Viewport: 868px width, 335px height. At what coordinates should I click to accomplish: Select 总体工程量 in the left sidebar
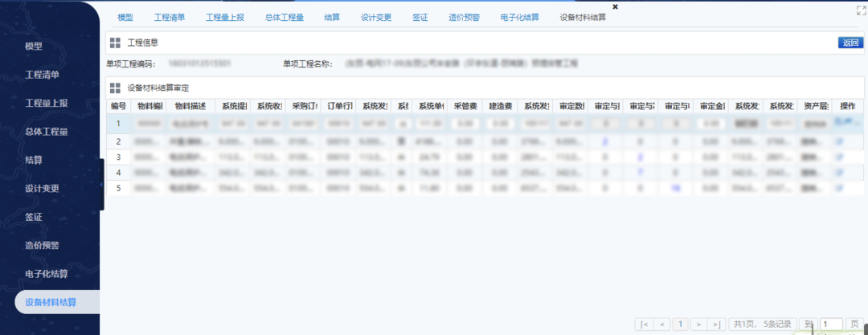47,132
